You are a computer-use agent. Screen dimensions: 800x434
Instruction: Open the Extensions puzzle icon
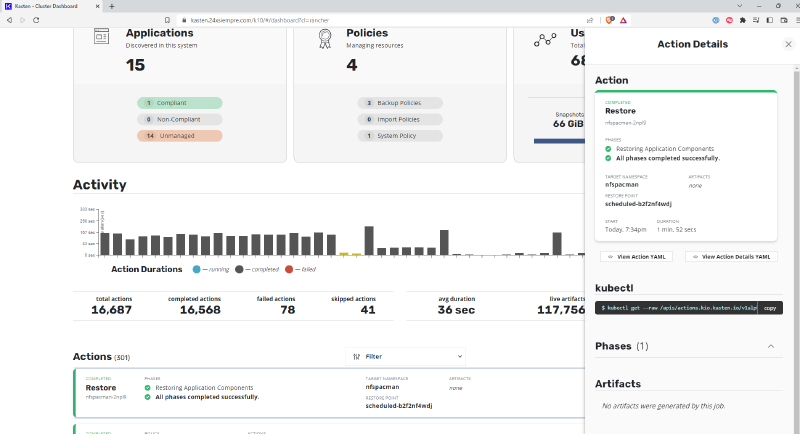743,20
